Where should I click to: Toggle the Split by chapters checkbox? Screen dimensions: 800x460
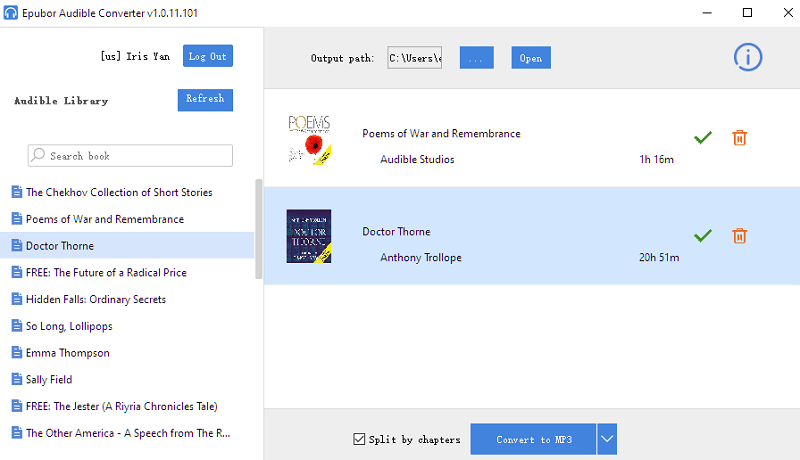pyautogui.click(x=359, y=439)
